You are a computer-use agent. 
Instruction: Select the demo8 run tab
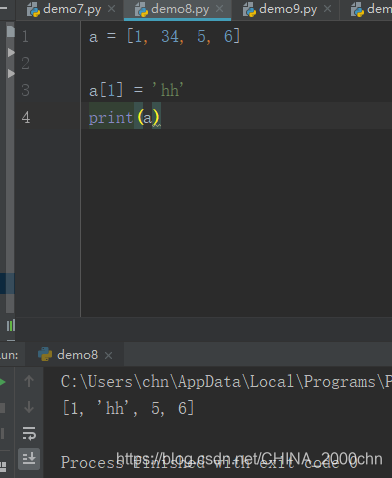click(x=75, y=355)
